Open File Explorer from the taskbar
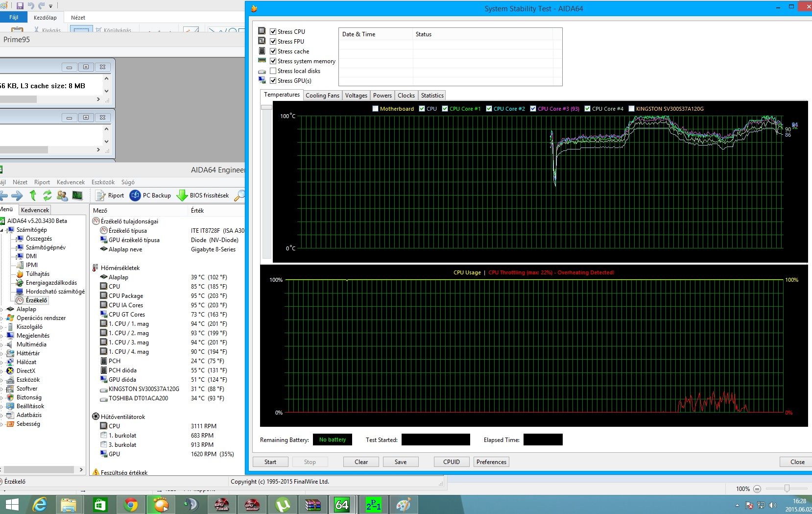The height and width of the screenshot is (514, 812). click(69, 505)
